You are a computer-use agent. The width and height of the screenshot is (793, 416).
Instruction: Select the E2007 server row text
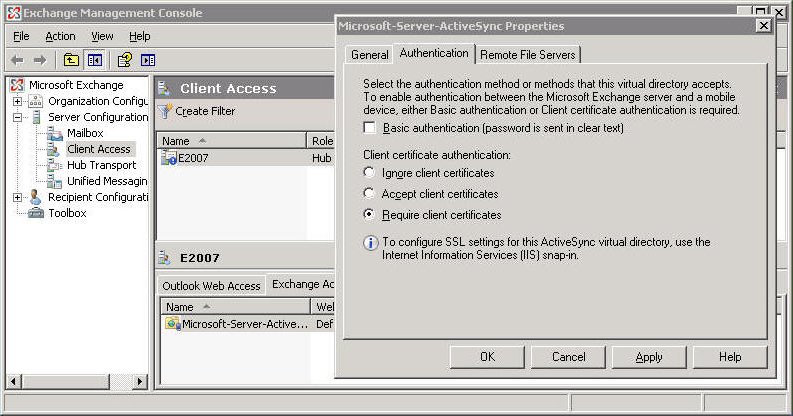(193, 158)
